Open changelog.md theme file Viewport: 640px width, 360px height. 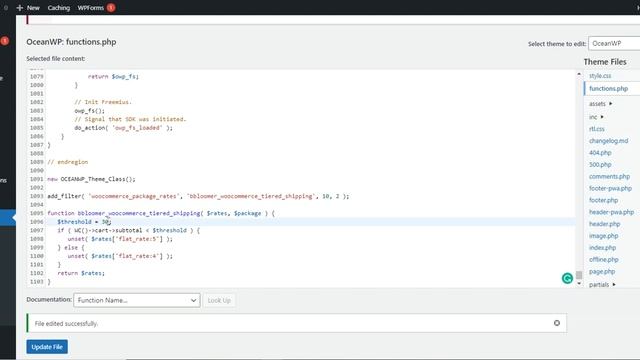(609, 141)
